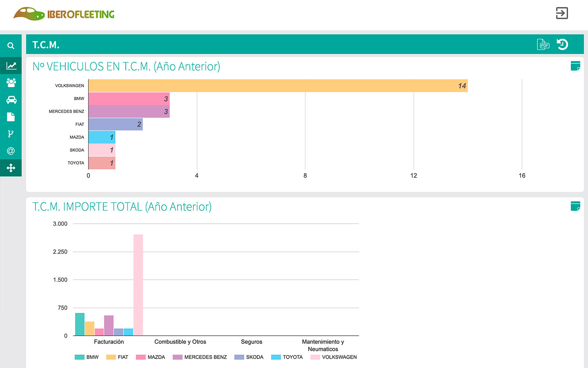Toggle MERCEDES BENZ legend entry
The image size is (588, 368).
(x=200, y=357)
